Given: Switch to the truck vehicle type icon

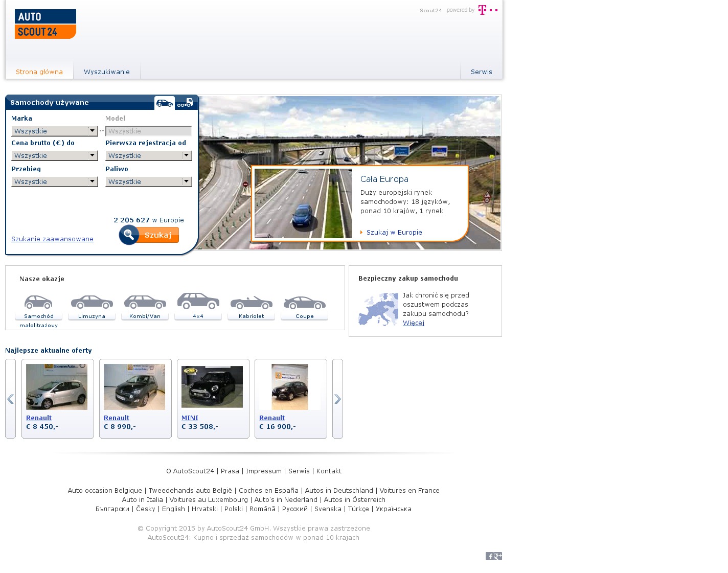Looking at the screenshot, I should (x=185, y=103).
